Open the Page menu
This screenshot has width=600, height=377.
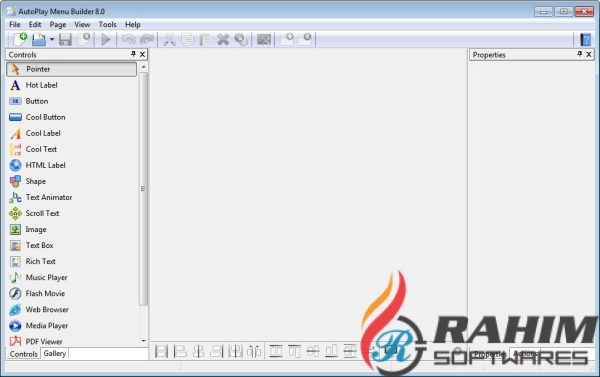pos(58,24)
